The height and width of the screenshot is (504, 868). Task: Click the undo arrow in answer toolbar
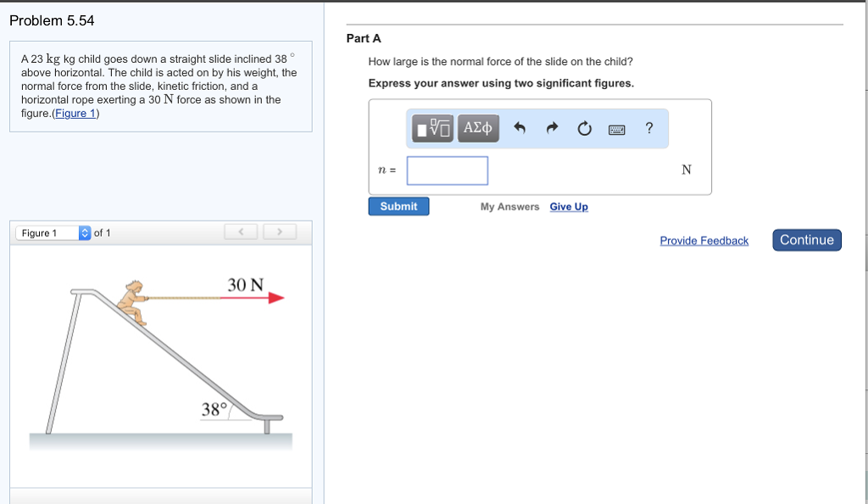click(x=520, y=129)
